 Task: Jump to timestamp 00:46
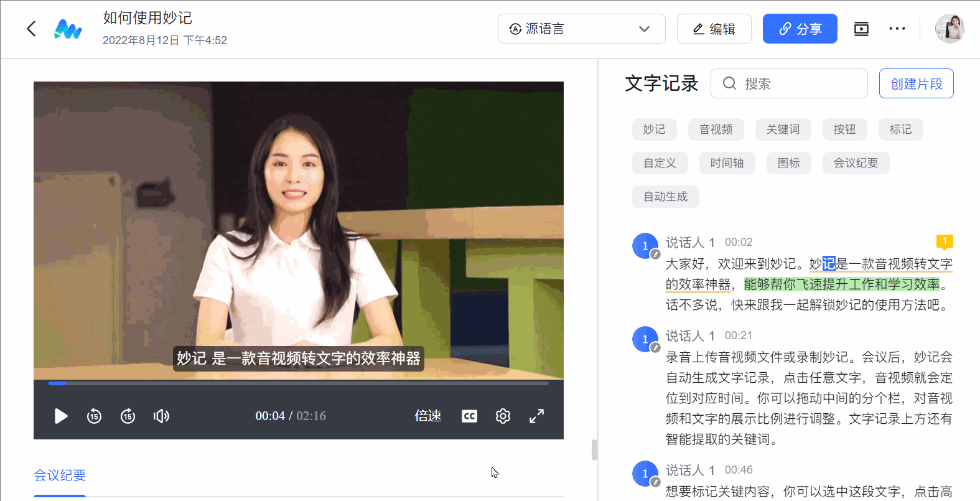point(739,470)
